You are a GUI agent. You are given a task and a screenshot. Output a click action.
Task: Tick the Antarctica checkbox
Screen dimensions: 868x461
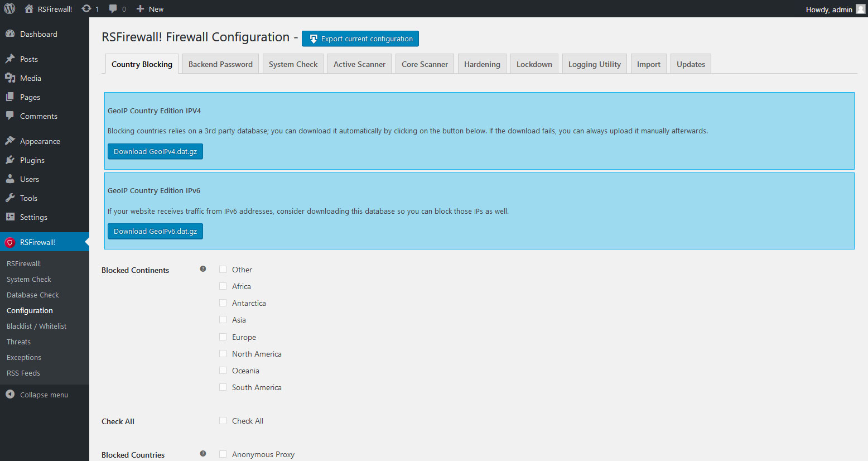[223, 303]
